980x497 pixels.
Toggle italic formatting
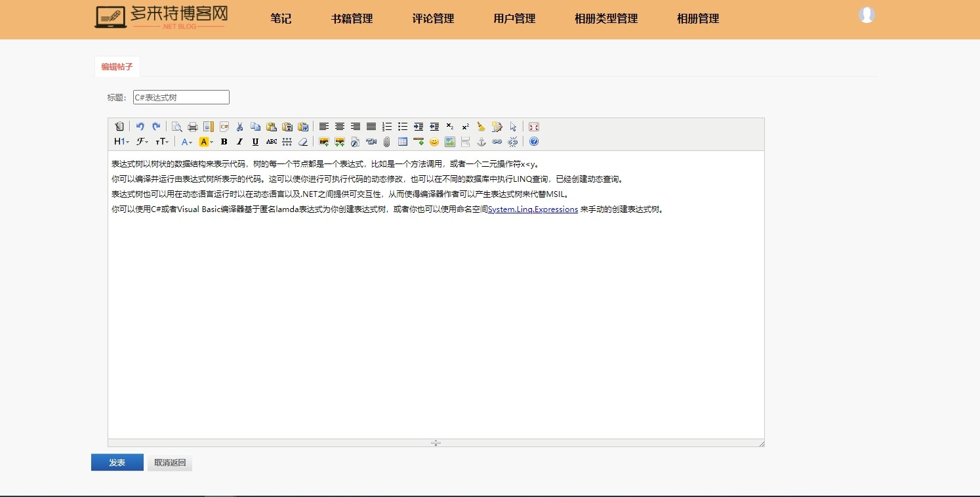pos(239,142)
